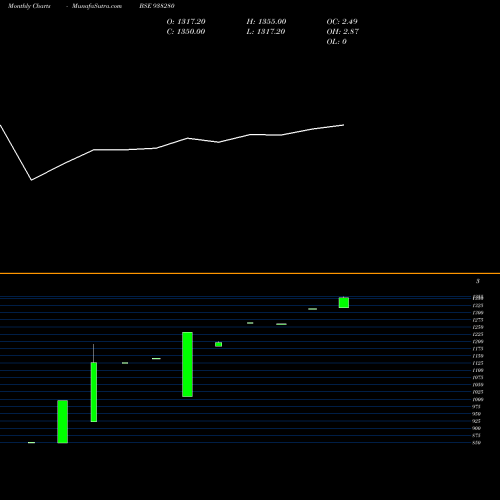The height and width of the screenshot is (500, 500).
Task: Click the close price value C: 1350.00
Action: click(186, 31)
